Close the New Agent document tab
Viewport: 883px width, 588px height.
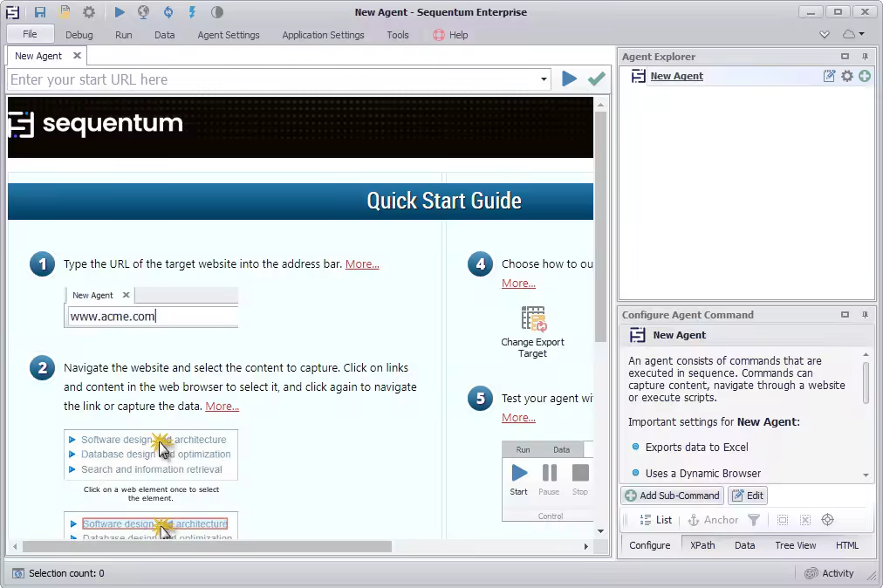tap(77, 55)
